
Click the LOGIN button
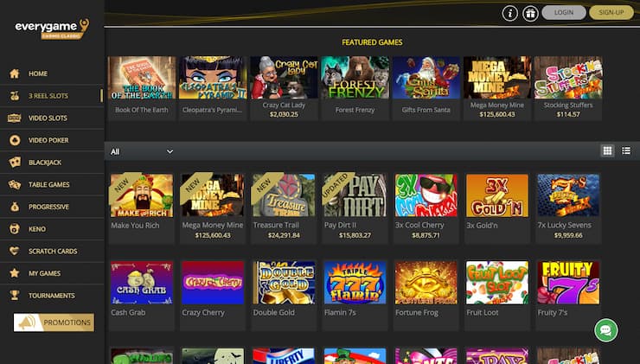[564, 13]
